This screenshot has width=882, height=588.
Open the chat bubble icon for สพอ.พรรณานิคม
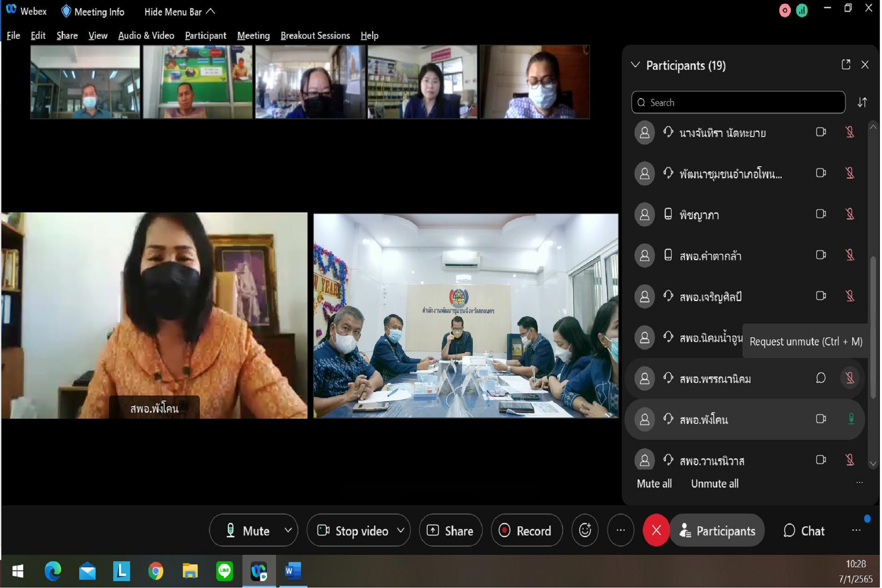tap(821, 378)
